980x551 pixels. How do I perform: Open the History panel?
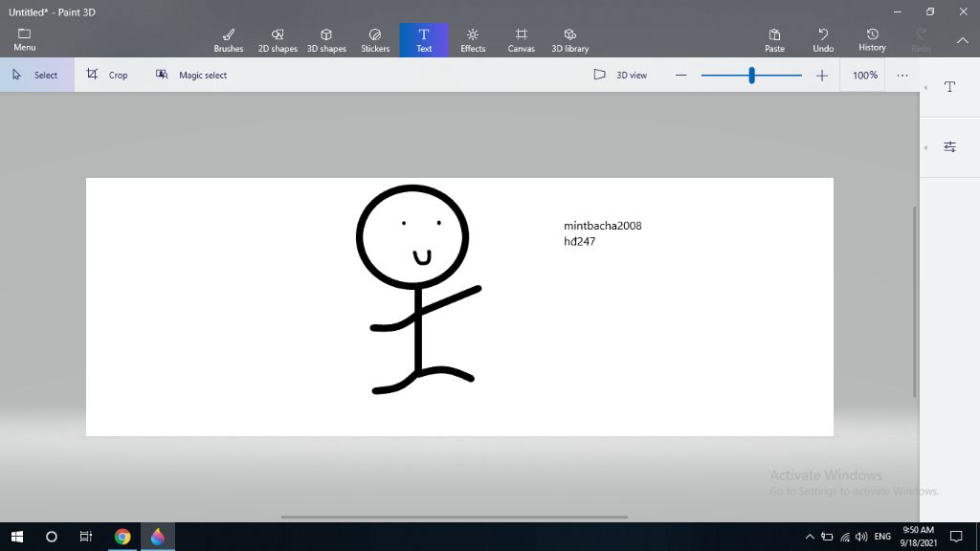(x=872, y=40)
